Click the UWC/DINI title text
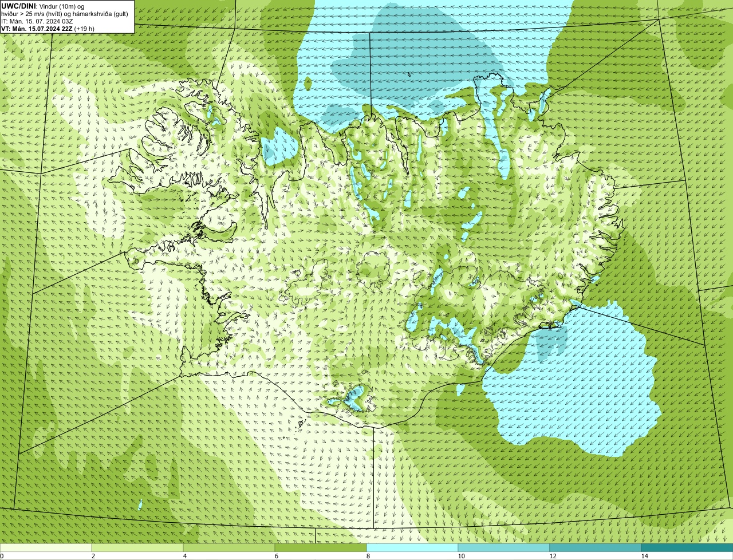The width and height of the screenshot is (733, 560). coord(19,5)
